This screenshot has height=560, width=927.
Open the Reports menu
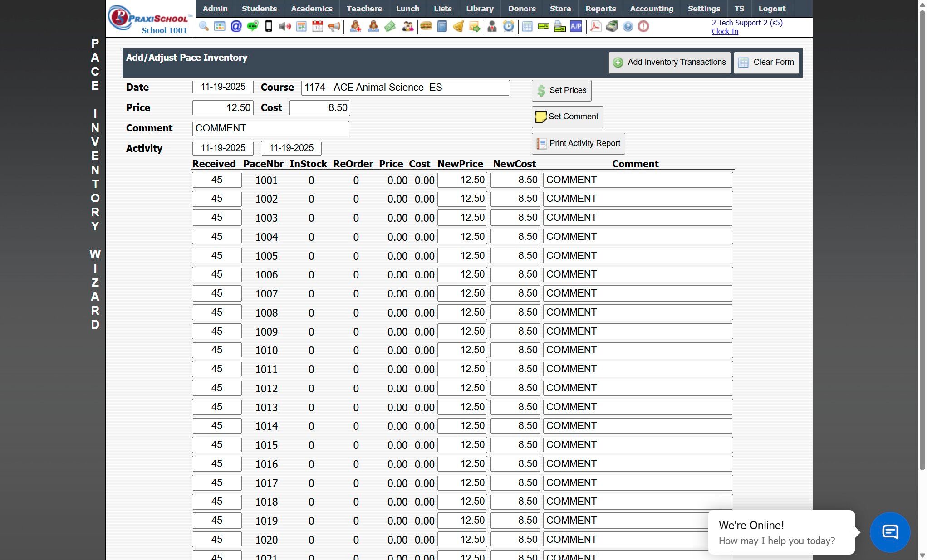pos(600,9)
